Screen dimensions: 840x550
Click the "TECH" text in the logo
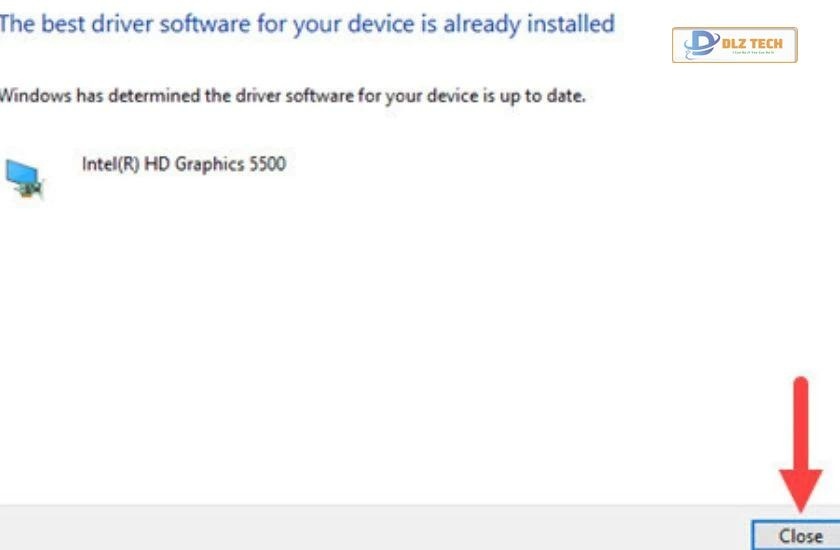tap(770, 43)
